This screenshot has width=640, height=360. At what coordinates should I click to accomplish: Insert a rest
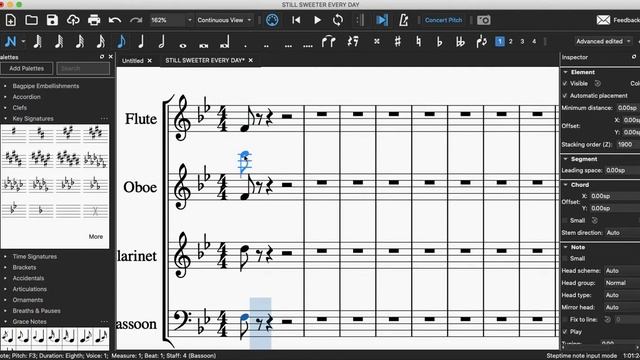tap(353, 41)
